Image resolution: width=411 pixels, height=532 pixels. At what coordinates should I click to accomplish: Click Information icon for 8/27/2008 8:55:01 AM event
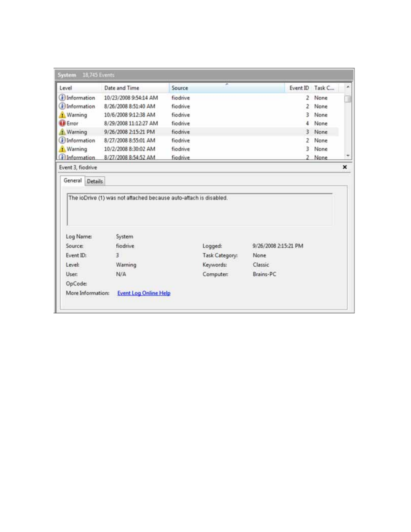coord(62,140)
